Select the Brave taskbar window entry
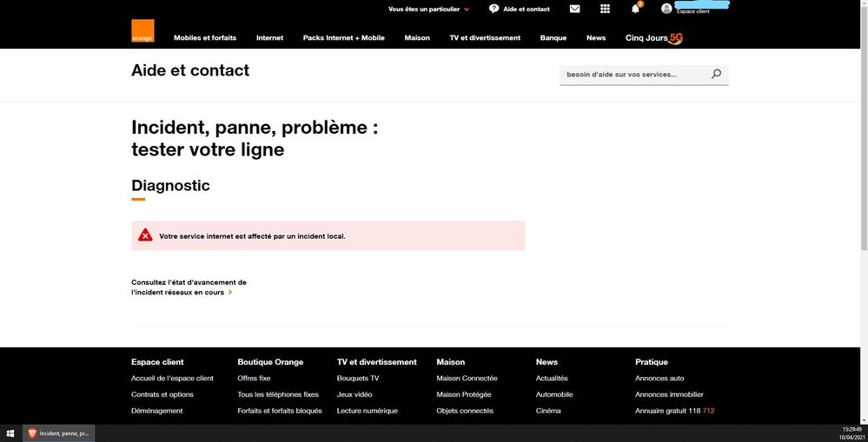 click(x=59, y=433)
